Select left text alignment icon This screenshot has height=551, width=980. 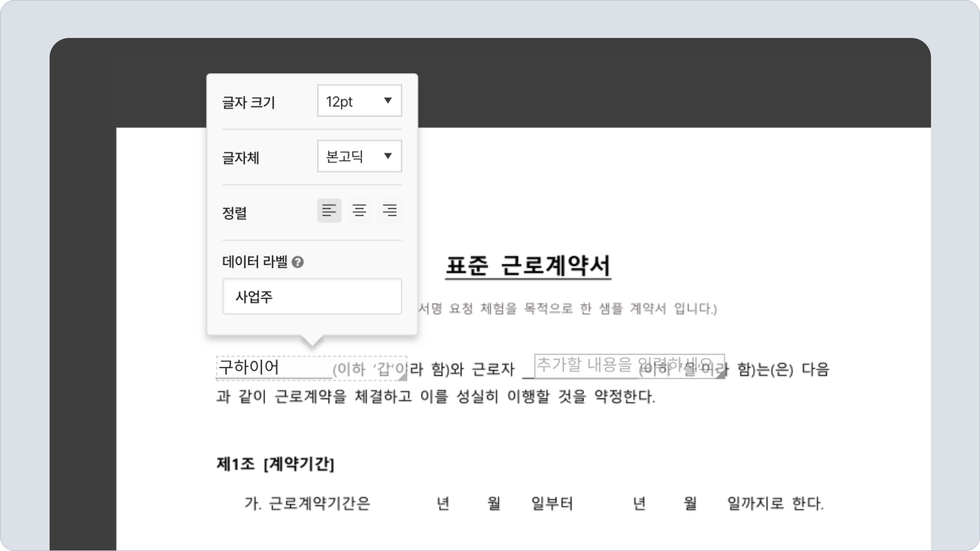pyautogui.click(x=329, y=211)
